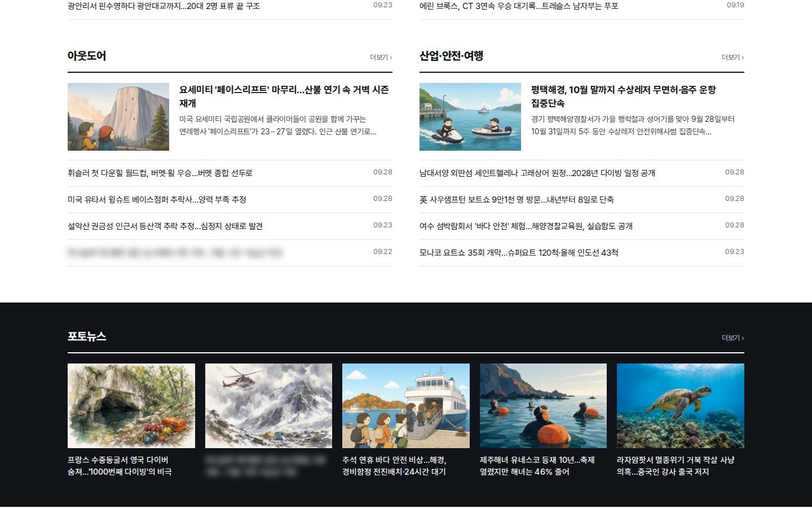
Task: View the sea turtle reef photo
Action: coord(681,406)
